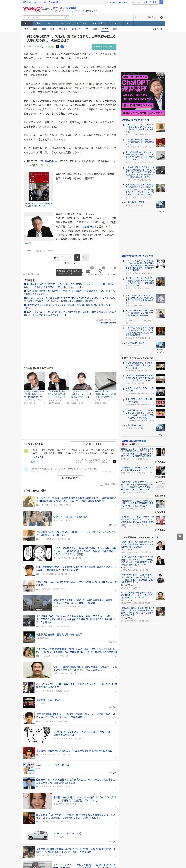Select the ランキング tab
This screenshot has width=186, height=868.
click(115, 24)
